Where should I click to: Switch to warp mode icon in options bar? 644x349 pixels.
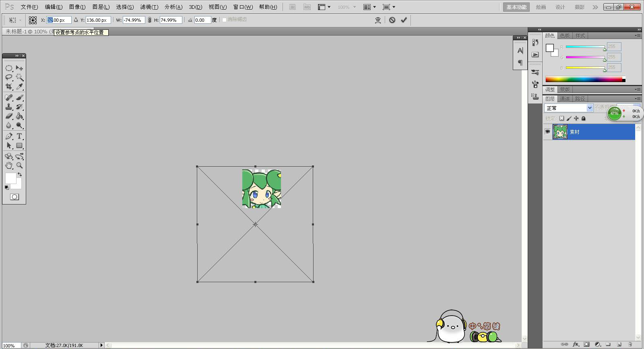coord(378,20)
